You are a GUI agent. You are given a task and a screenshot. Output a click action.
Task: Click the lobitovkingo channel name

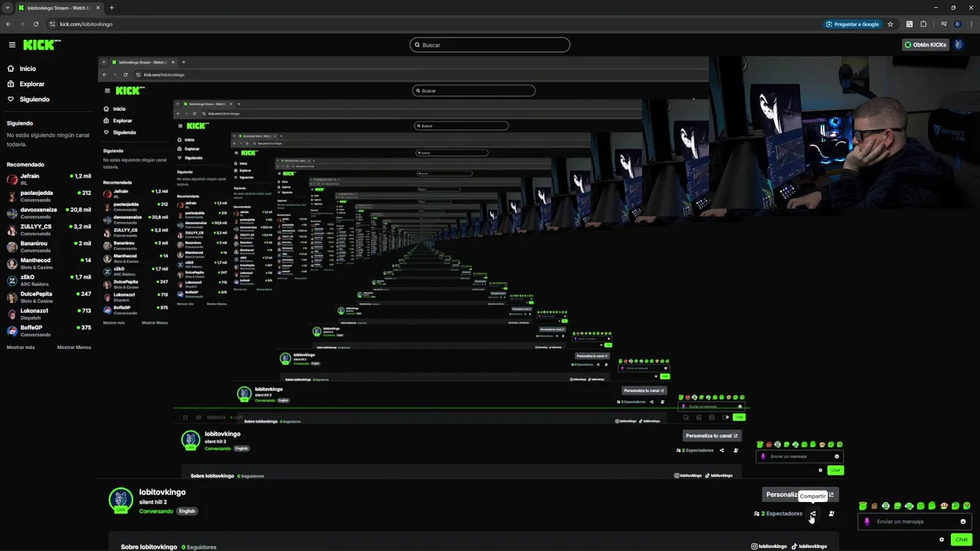pos(162,492)
